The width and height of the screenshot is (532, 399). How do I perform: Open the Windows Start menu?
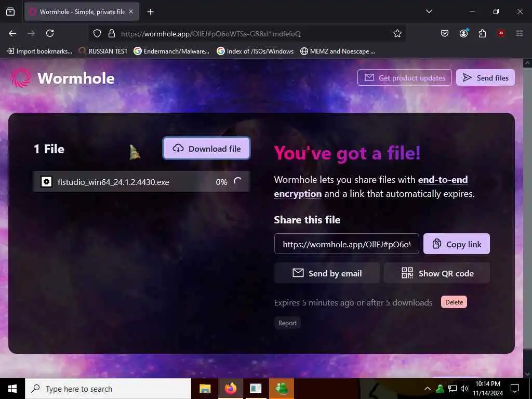point(12,389)
